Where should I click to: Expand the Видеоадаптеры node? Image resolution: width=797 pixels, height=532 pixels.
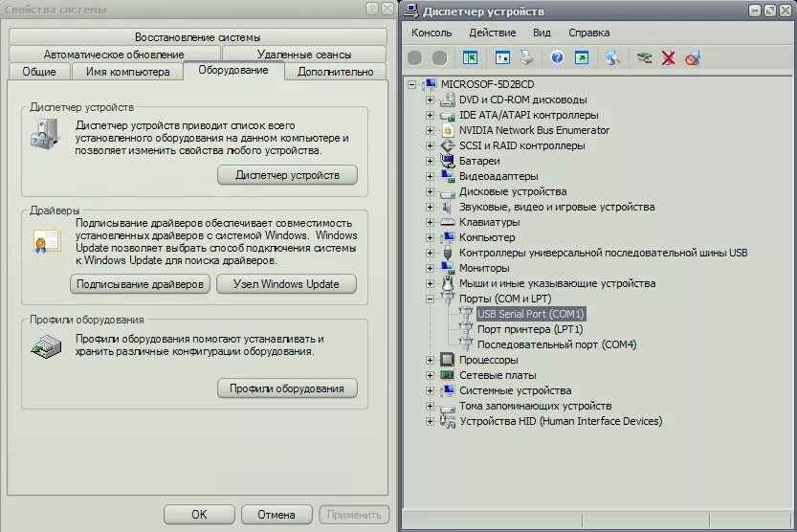point(430,176)
